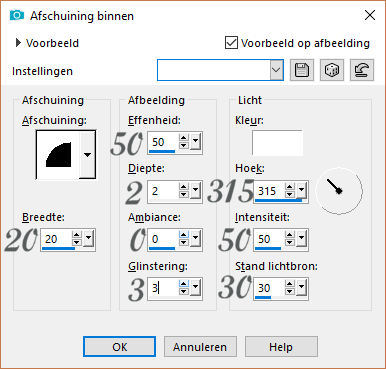Increase Diepte with up arrow
Screen dimensions: 386x369
click(x=183, y=187)
